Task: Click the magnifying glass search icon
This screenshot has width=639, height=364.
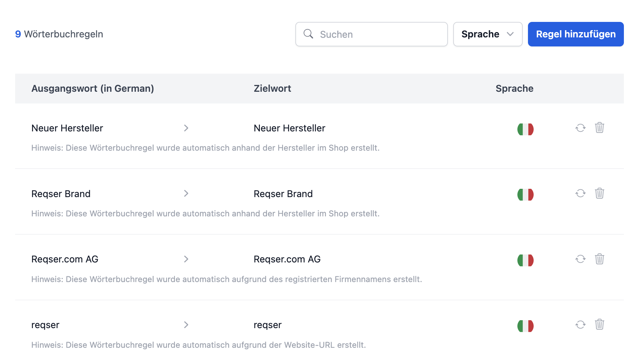Action: point(308,34)
